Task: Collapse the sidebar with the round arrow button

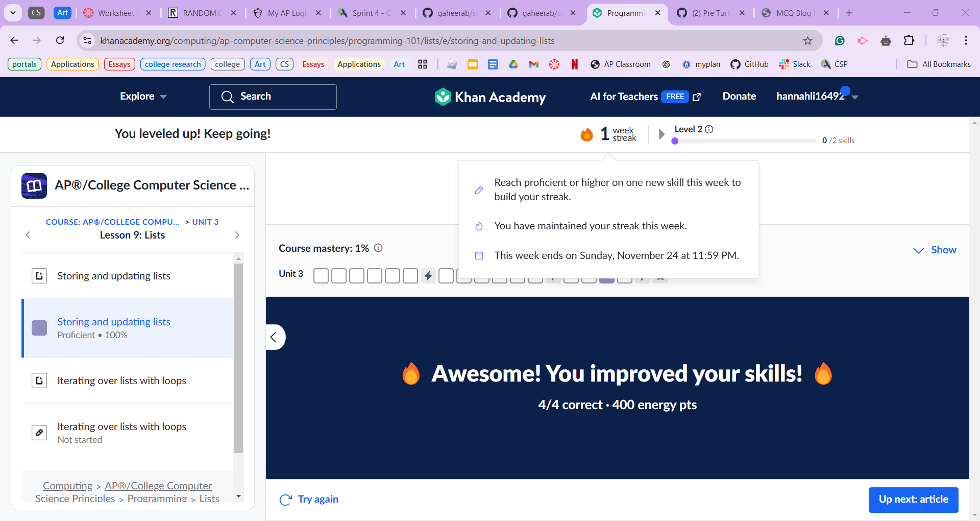Action: tap(274, 337)
